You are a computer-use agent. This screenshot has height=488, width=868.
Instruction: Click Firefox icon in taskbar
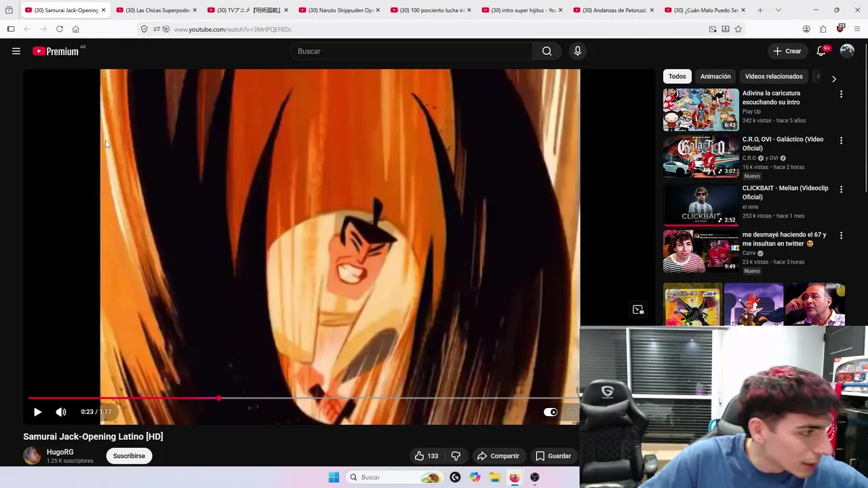pos(515,477)
